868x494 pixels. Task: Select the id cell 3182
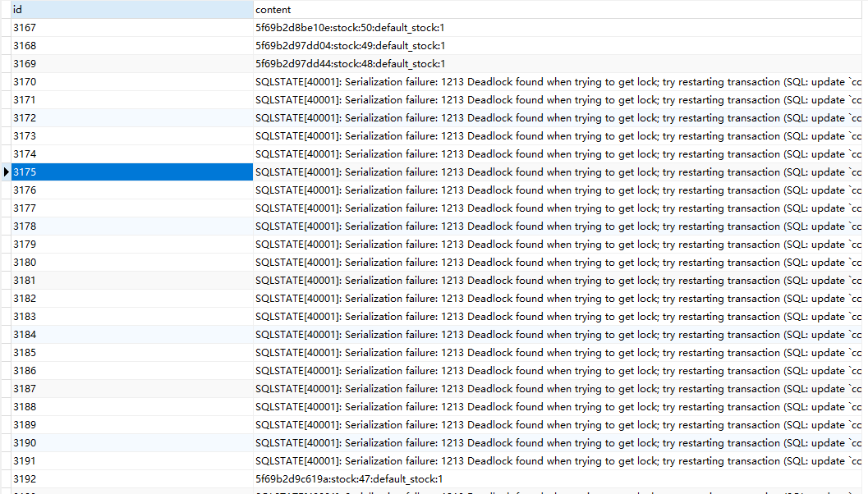point(131,299)
